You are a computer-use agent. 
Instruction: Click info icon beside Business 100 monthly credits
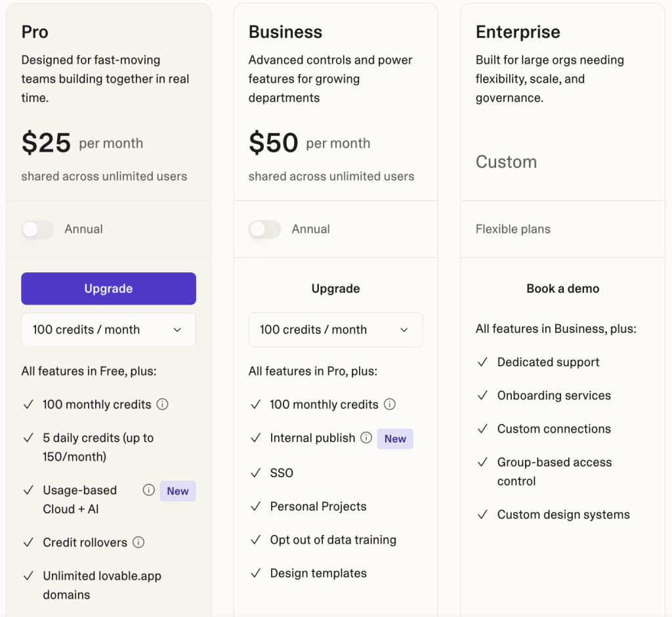(x=390, y=404)
